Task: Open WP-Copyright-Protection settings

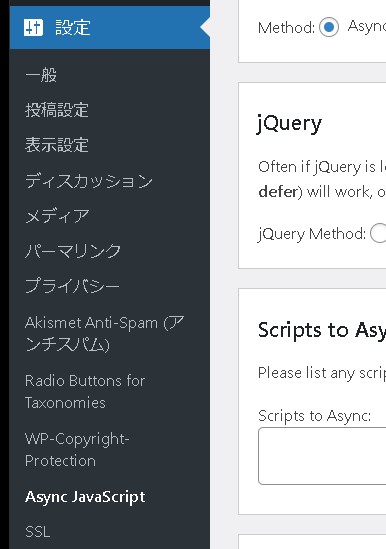Action: 77,450
